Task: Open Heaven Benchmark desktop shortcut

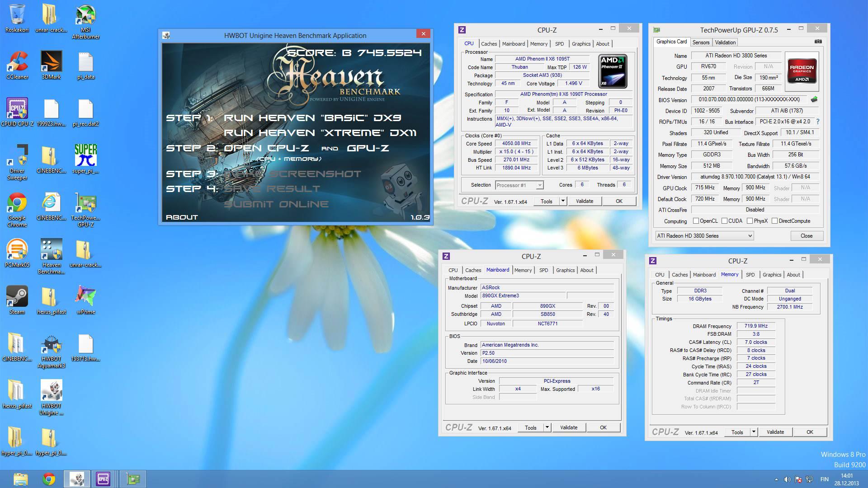Action: click(x=51, y=257)
